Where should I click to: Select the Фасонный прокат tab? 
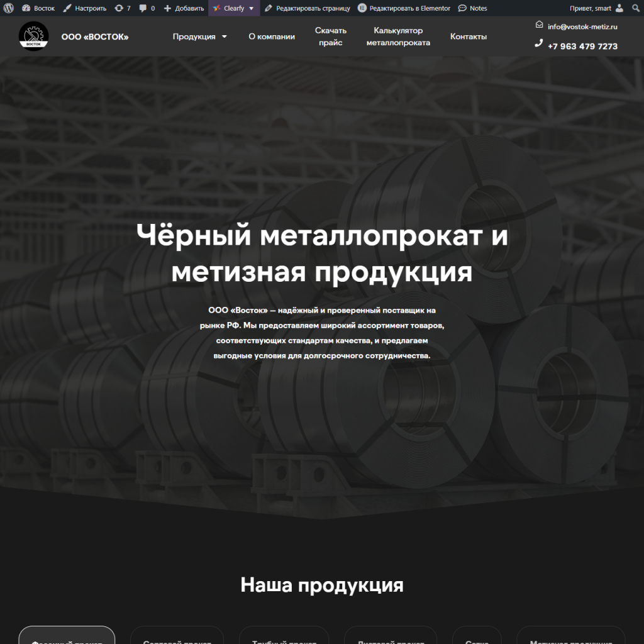point(67,635)
